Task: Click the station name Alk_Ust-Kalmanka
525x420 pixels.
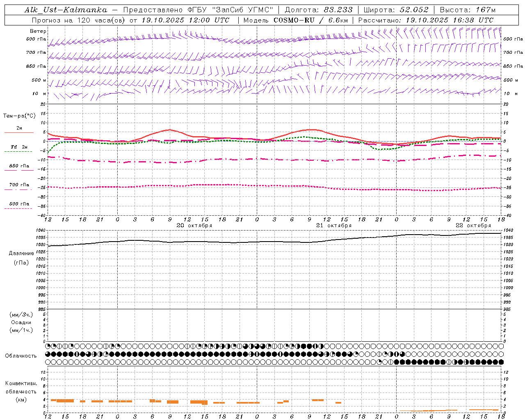Action: 66,10
